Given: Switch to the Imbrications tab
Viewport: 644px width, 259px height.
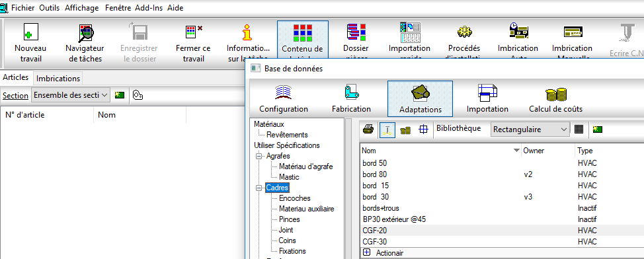Looking at the screenshot, I should (x=58, y=78).
